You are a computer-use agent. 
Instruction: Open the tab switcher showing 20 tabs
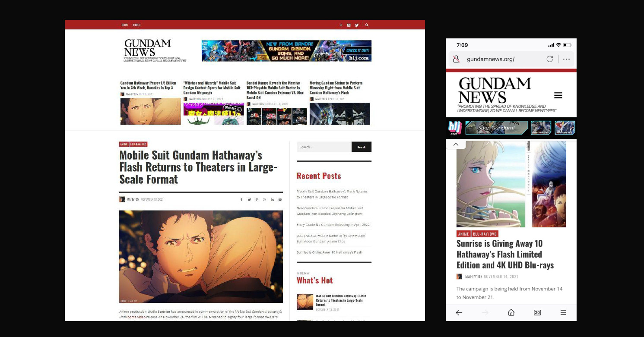[537, 312]
